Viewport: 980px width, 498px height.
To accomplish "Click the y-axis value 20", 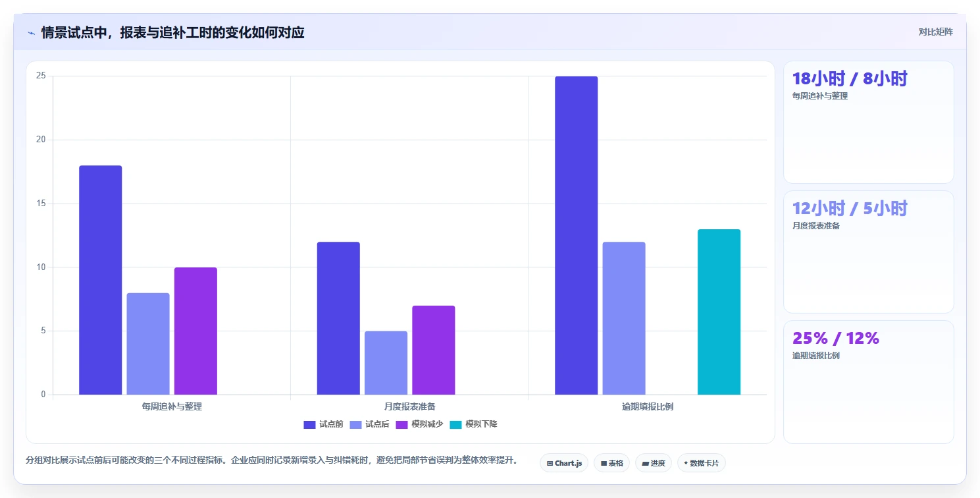I will coord(41,140).
